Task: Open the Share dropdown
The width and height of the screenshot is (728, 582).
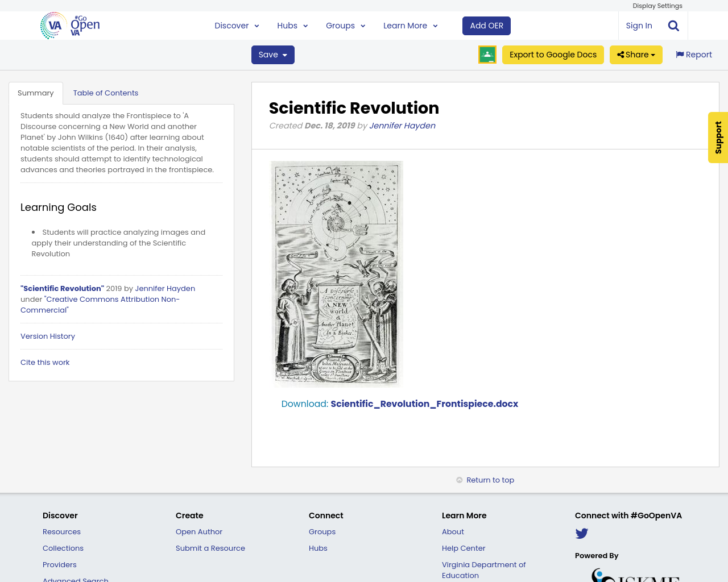Action: click(636, 55)
